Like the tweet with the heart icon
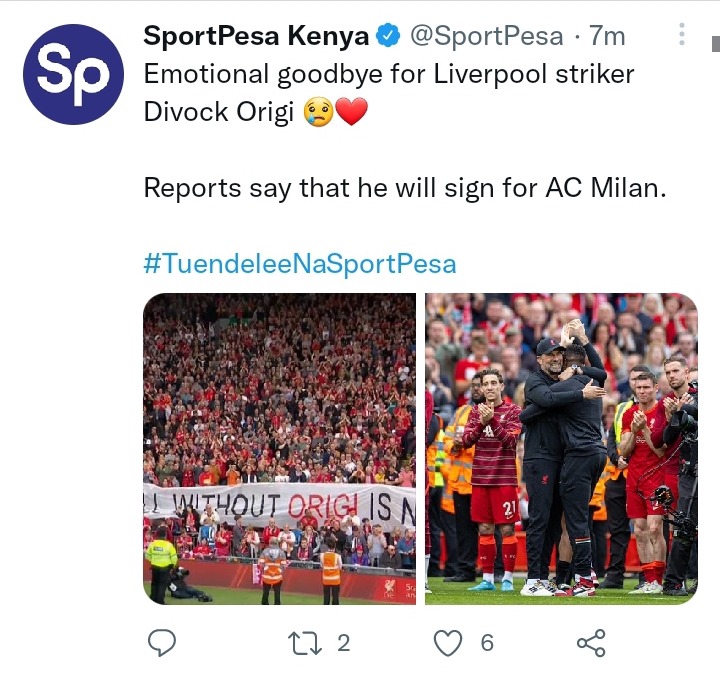Screen dimensions: 720x678 [448, 643]
